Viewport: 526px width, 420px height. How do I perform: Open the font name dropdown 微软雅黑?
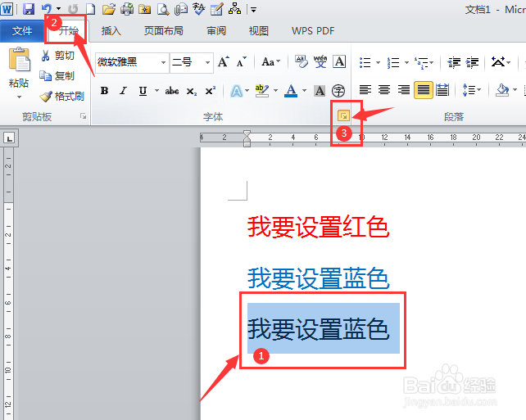pos(163,62)
